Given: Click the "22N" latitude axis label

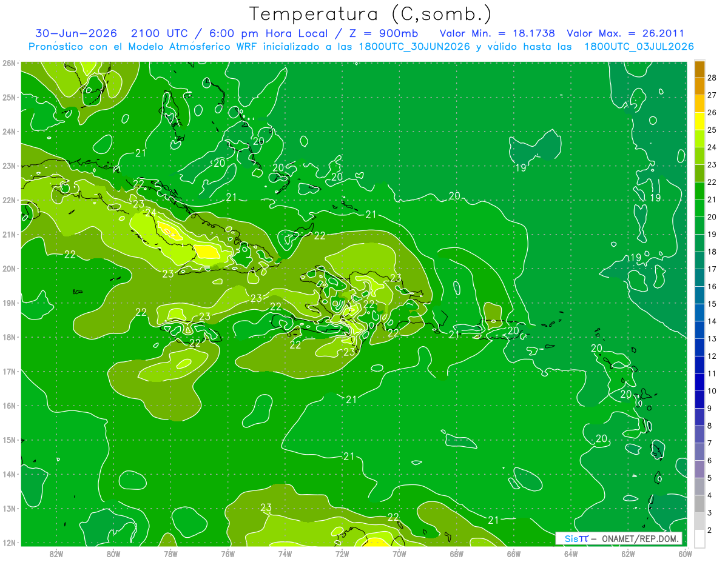Looking at the screenshot, I should pos(8,200).
